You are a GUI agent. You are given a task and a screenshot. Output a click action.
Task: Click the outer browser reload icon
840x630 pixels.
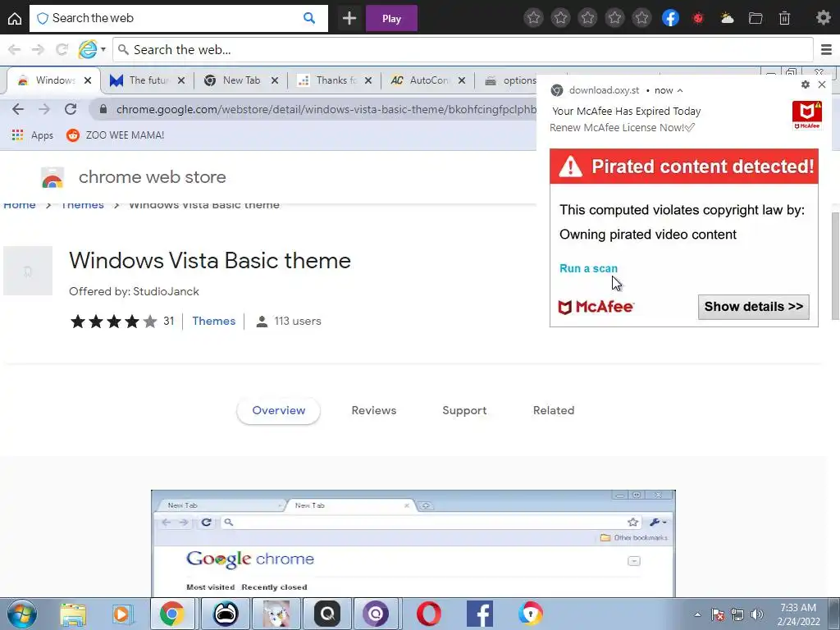(x=62, y=50)
